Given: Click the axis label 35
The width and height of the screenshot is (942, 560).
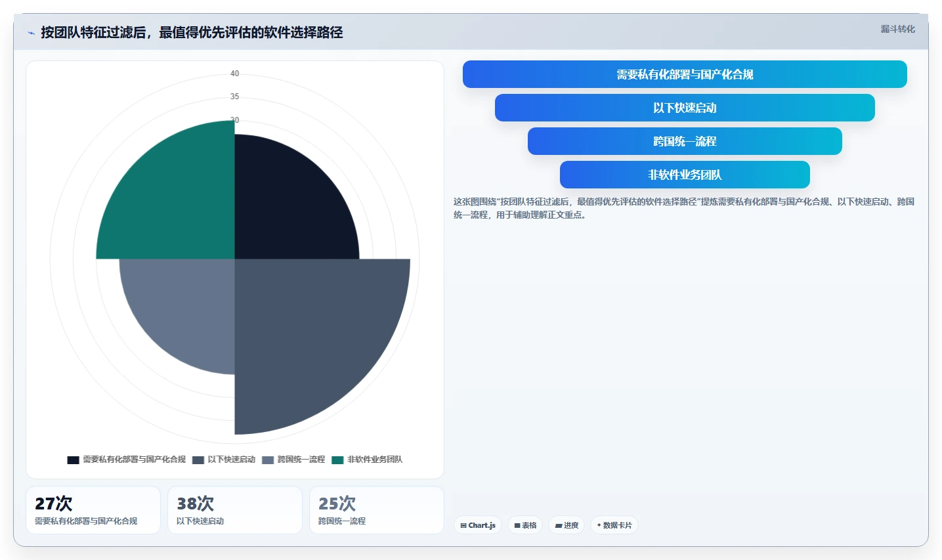Looking at the screenshot, I should [x=235, y=97].
